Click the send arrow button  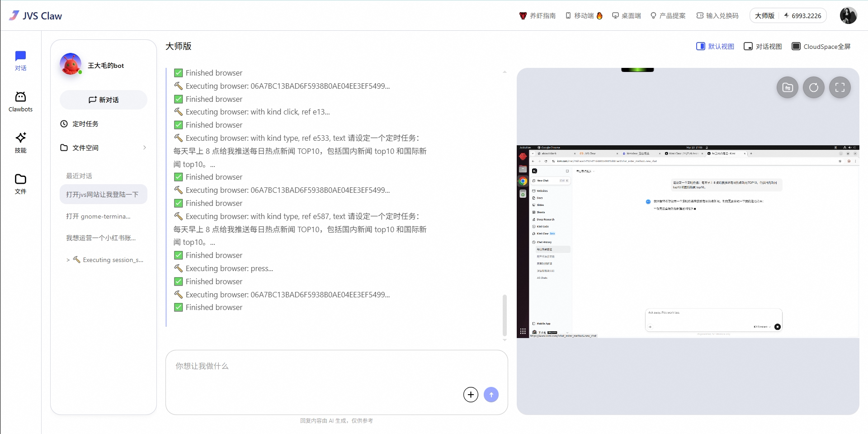(491, 395)
